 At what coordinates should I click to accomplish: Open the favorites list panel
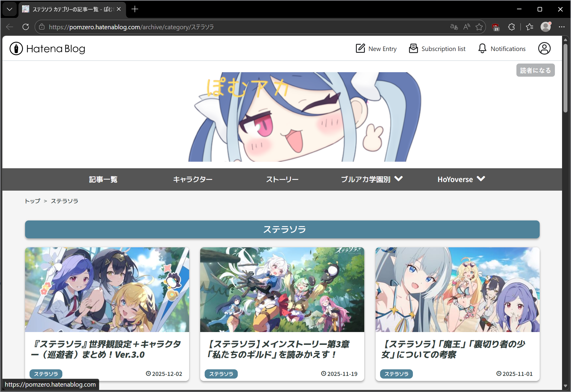click(x=530, y=27)
